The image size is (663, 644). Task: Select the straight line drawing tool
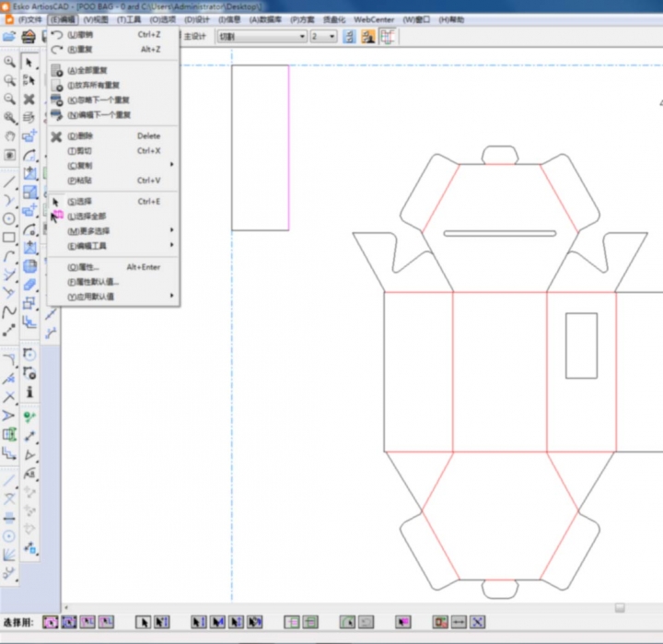click(x=9, y=181)
